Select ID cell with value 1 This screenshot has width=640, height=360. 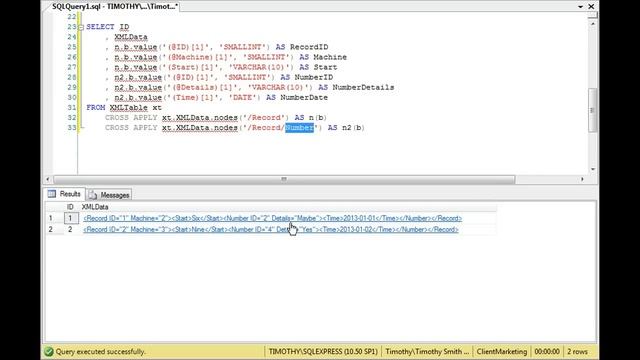[70, 218]
